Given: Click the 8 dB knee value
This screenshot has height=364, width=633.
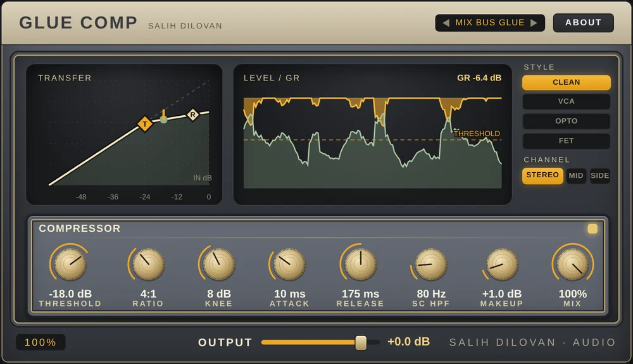Looking at the screenshot, I should (x=219, y=294).
